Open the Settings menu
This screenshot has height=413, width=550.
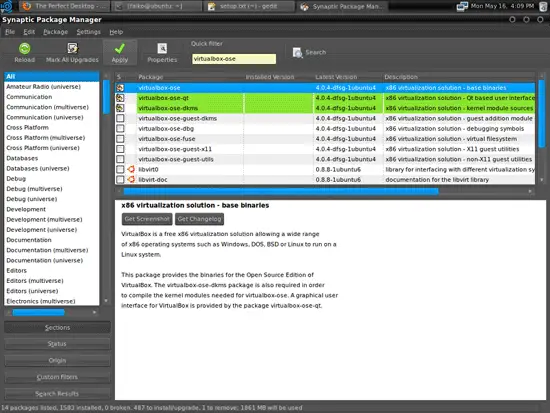(88, 32)
